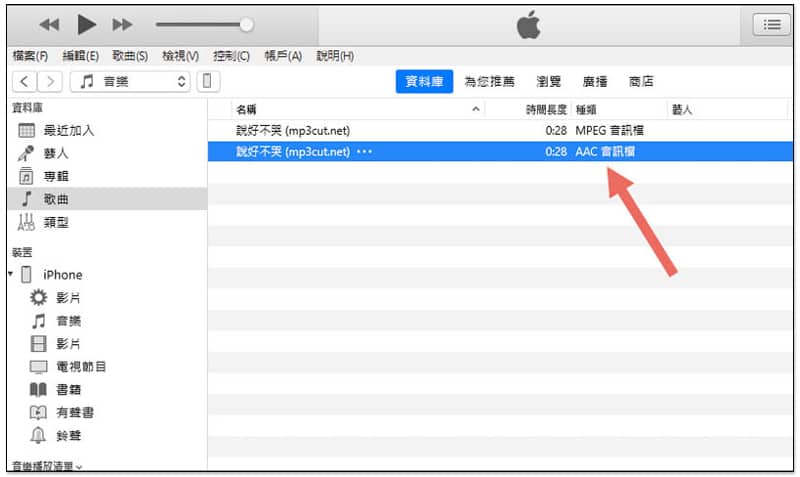Select 有聲書 under iPhone
Screen dimensions: 800x477
[75, 413]
